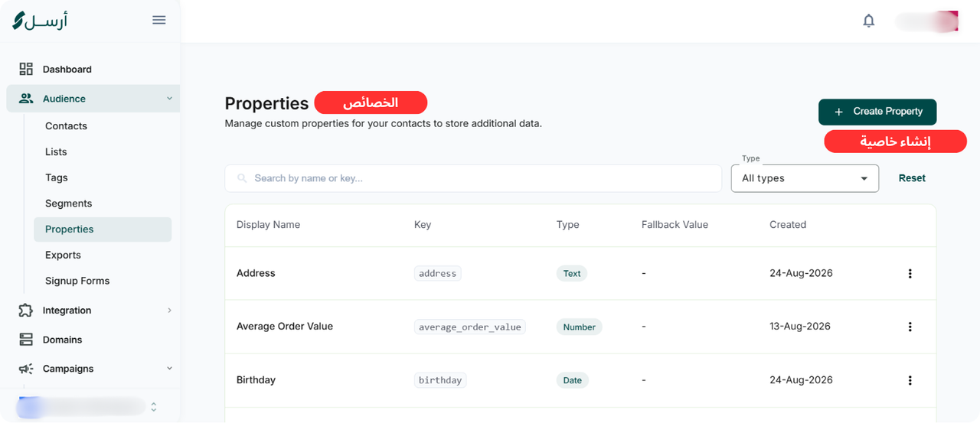Click the Campaigns megaphone icon
The width and height of the screenshot is (980, 423).
coord(26,369)
